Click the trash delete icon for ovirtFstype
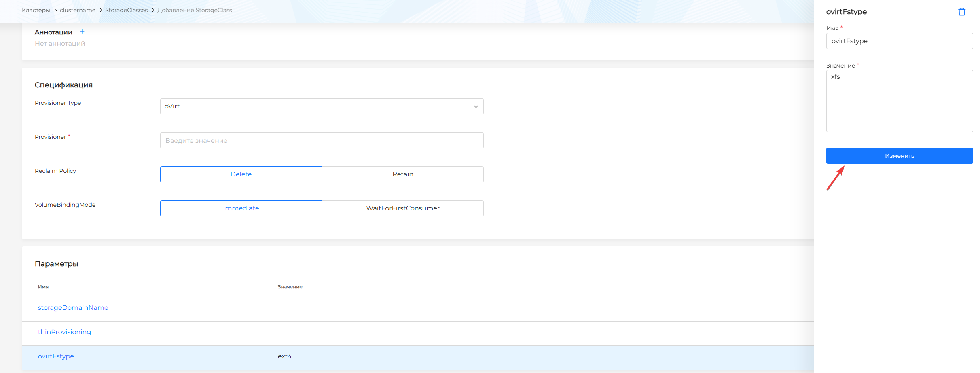The width and height of the screenshot is (980, 373). coord(961,12)
